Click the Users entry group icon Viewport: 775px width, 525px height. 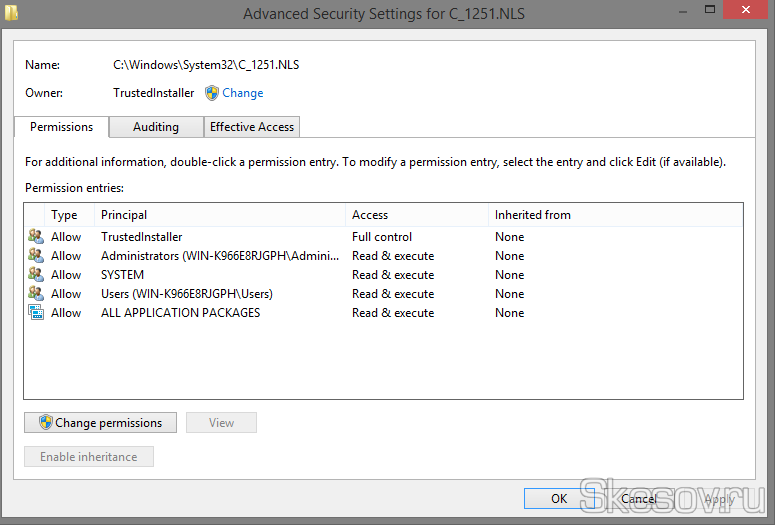pyautogui.click(x=36, y=294)
